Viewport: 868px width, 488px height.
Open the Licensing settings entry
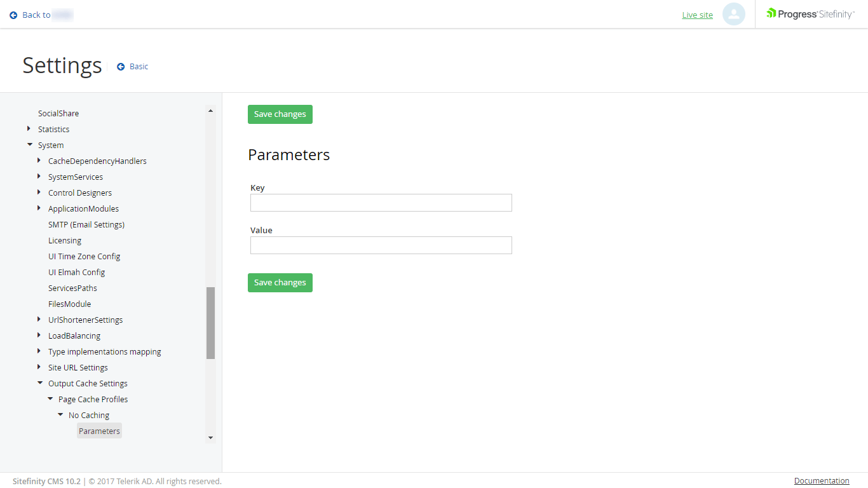point(64,240)
